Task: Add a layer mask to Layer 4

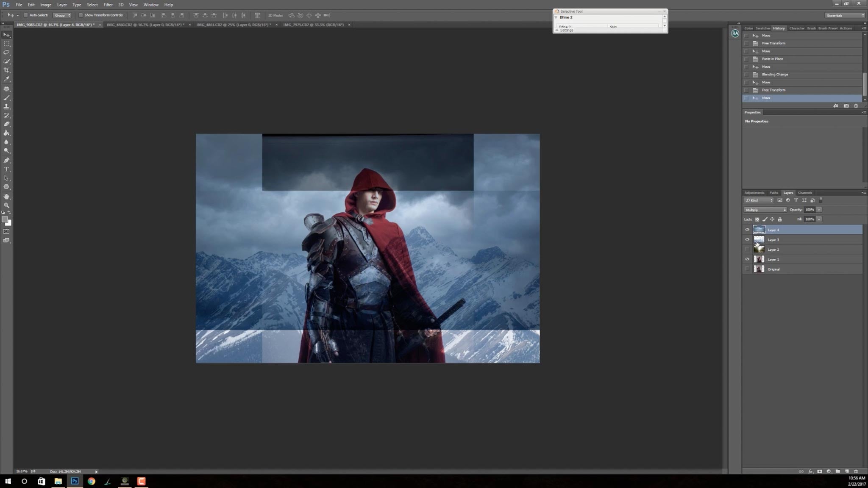Action: click(820, 471)
